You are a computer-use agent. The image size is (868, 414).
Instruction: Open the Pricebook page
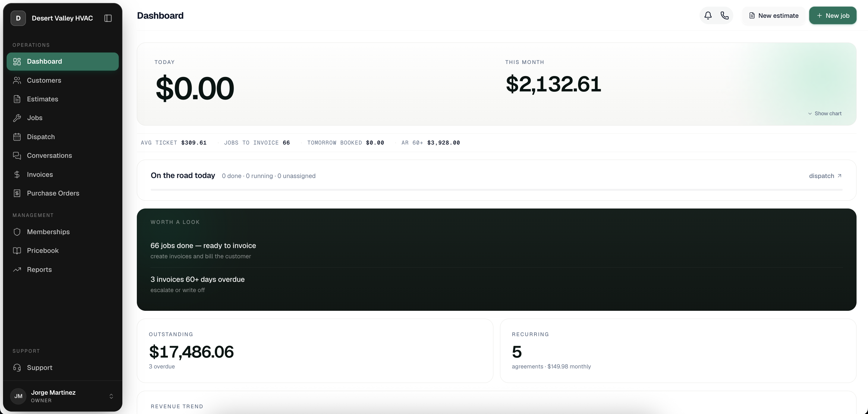pyautogui.click(x=63, y=251)
